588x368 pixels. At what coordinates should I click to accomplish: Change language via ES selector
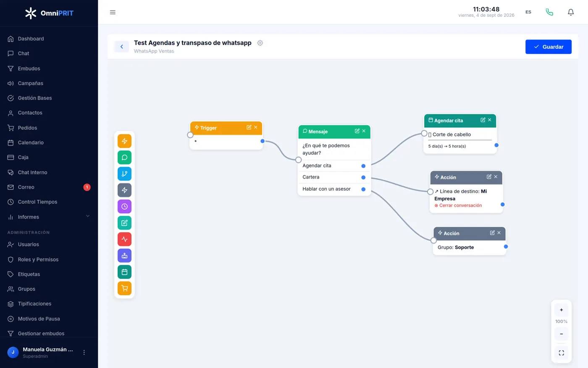click(528, 12)
